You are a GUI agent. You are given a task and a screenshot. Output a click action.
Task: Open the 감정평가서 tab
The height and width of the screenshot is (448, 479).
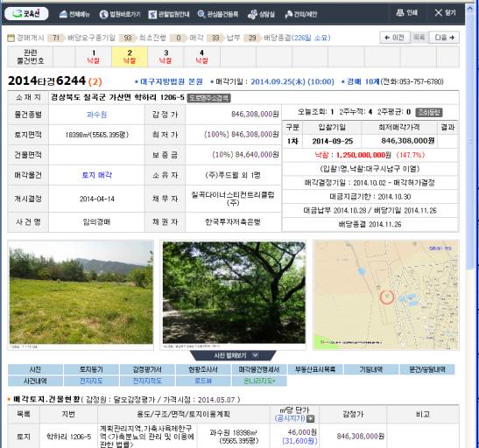(x=147, y=369)
